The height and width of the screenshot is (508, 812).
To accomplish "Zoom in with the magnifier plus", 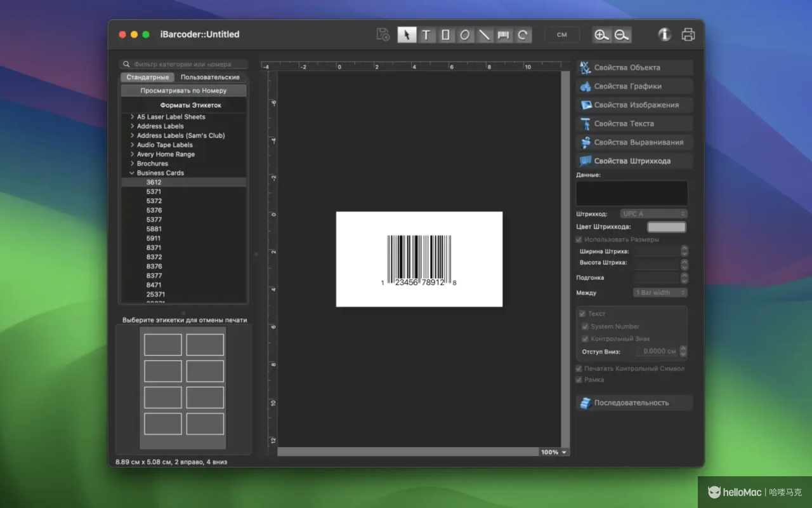I will [x=601, y=35].
